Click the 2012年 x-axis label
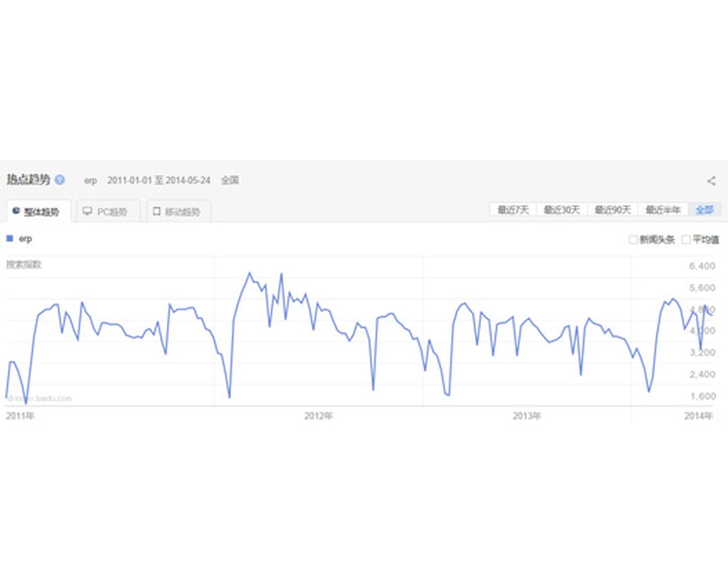The width and height of the screenshot is (728, 582). pyautogui.click(x=319, y=416)
